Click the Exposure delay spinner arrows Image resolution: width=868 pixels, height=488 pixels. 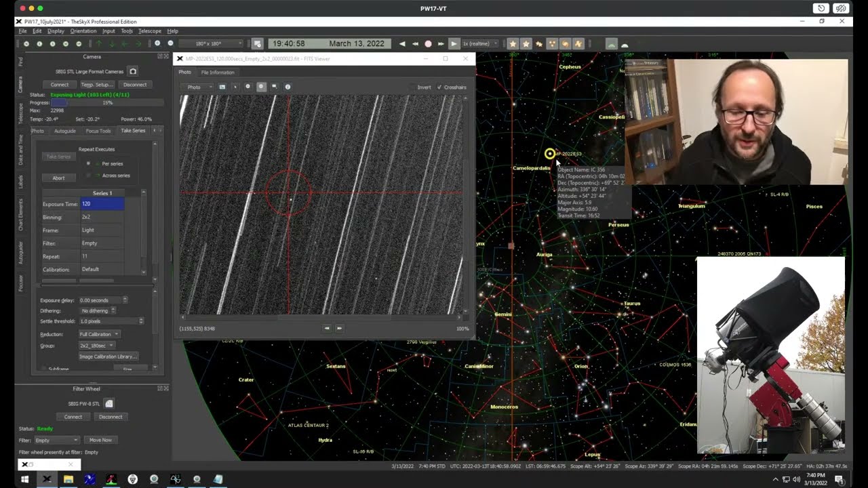(x=125, y=300)
